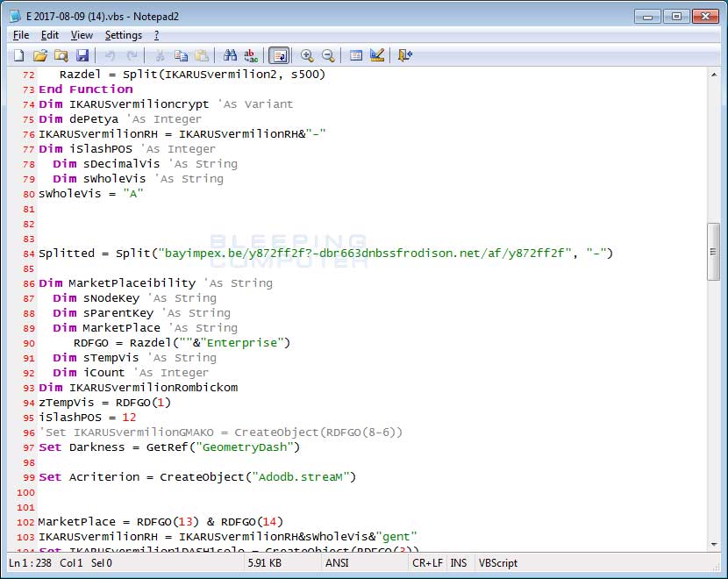
Task: Open the File menu
Action: click(21, 35)
